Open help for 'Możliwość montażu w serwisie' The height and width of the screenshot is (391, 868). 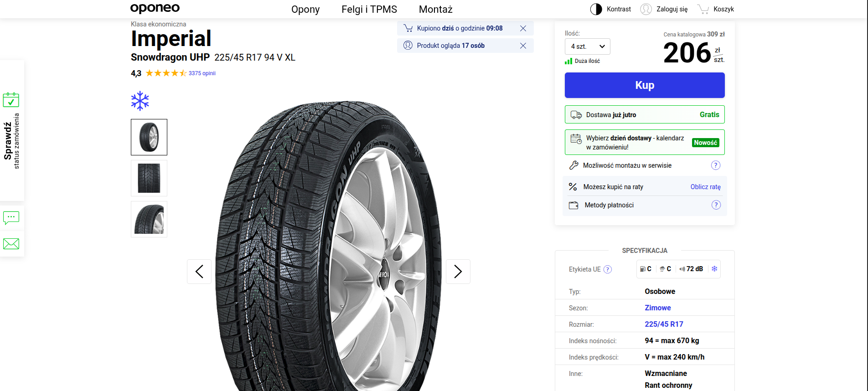[716, 165]
